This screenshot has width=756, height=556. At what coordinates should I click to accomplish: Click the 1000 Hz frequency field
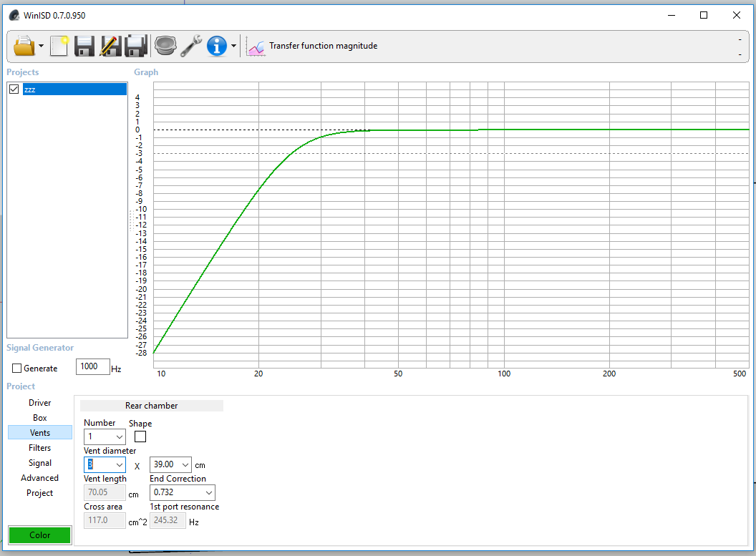tap(92, 366)
